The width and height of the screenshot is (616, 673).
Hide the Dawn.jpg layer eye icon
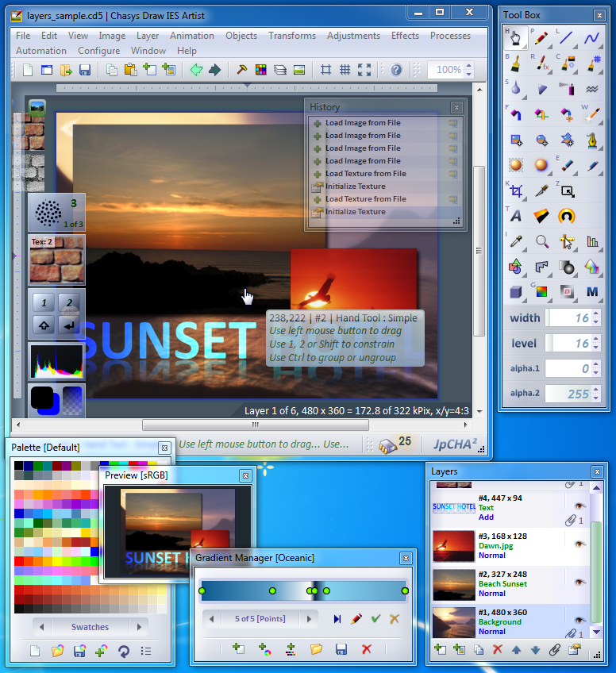click(580, 544)
